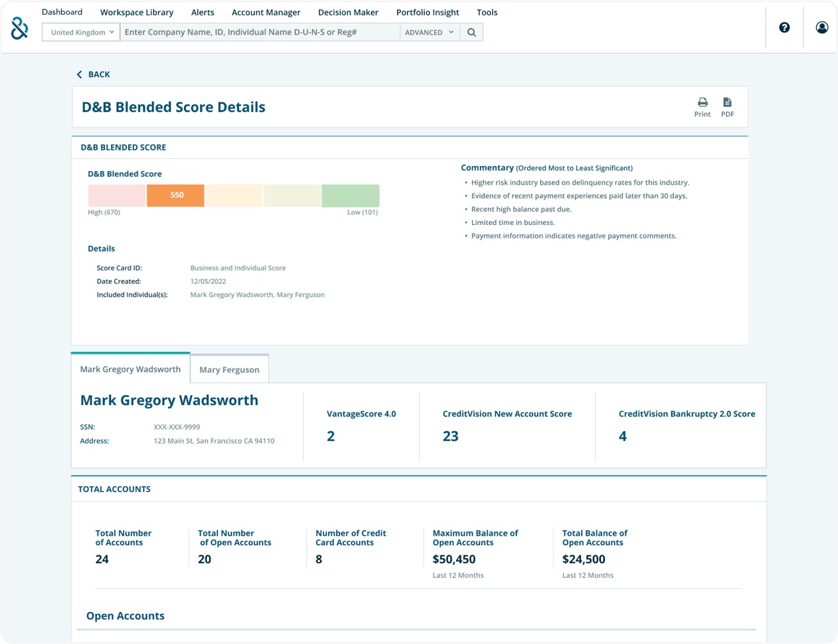This screenshot has width=838, height=644.
Task: Click the Credit Card Accounts value 8
Action: (x=319, y=559)
